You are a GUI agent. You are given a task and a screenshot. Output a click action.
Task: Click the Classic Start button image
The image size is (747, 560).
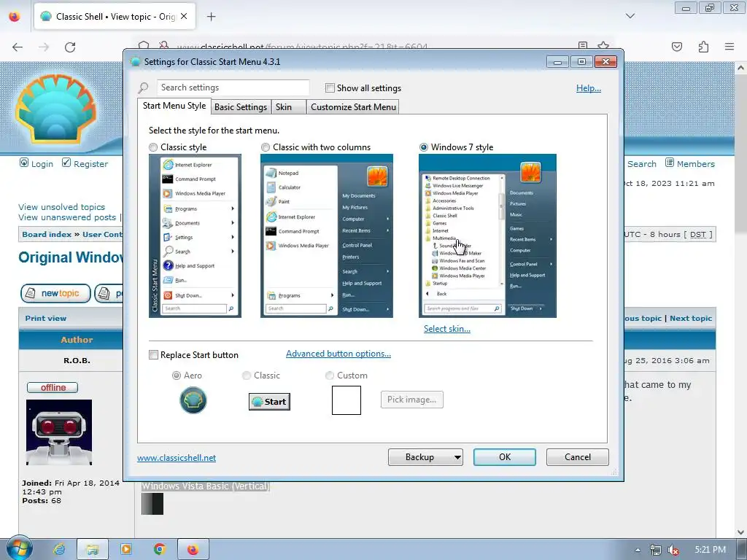[270, 402]
